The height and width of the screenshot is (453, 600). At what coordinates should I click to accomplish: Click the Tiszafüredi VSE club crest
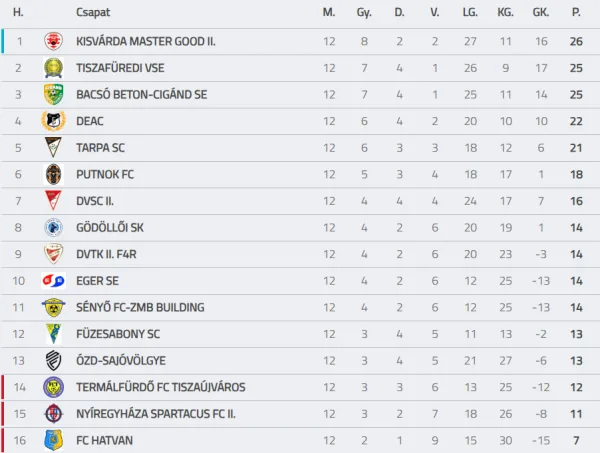[x=53, y=68]
